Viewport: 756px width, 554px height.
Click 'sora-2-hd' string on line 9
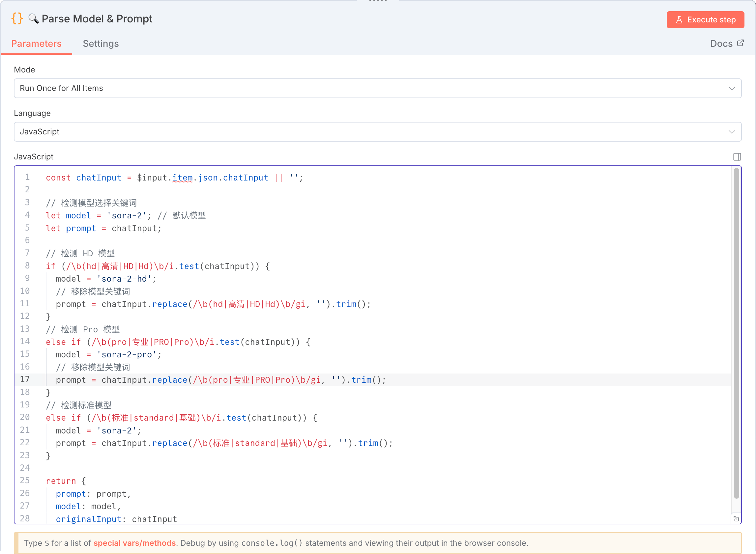point(124,279)
